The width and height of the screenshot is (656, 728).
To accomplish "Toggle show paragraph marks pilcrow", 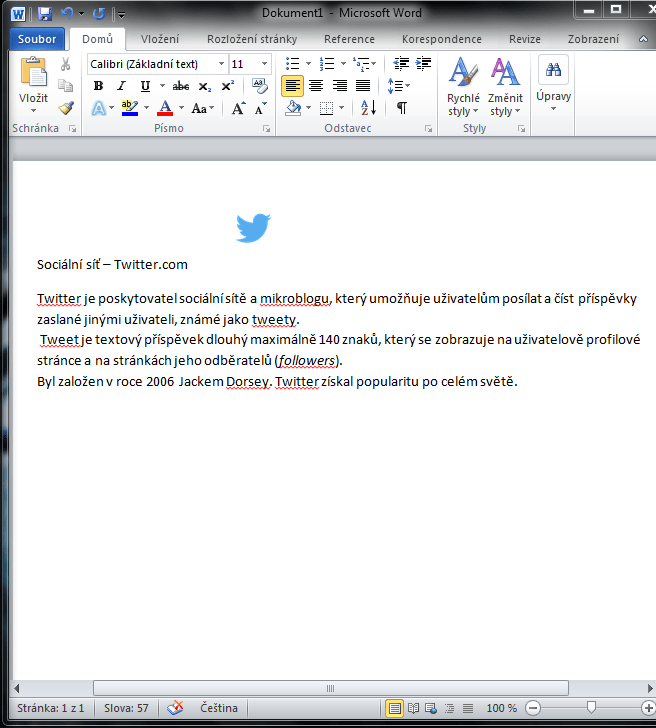I will click(x=402, y=108).
